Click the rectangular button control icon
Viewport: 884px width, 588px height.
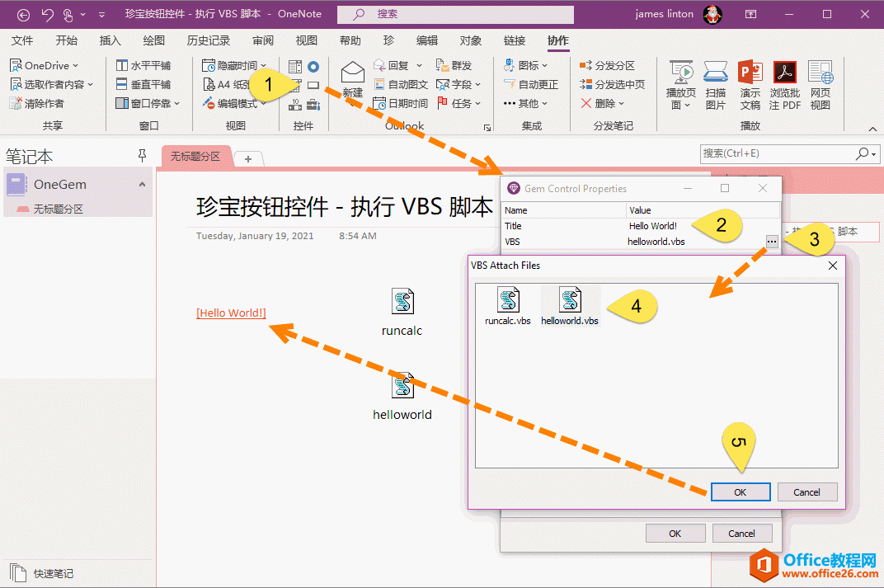coord(313,86)
